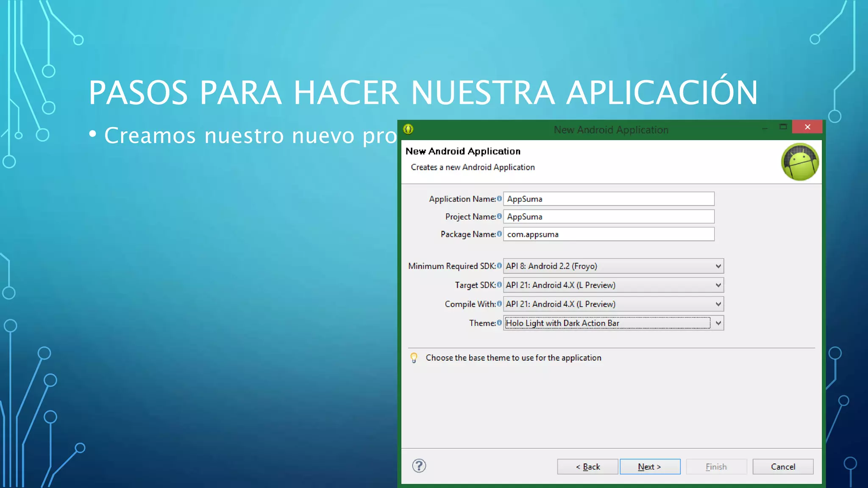Screen dimensions: 868x488
Task: Click the info icon next to Theme
Action: pos(499,323)
